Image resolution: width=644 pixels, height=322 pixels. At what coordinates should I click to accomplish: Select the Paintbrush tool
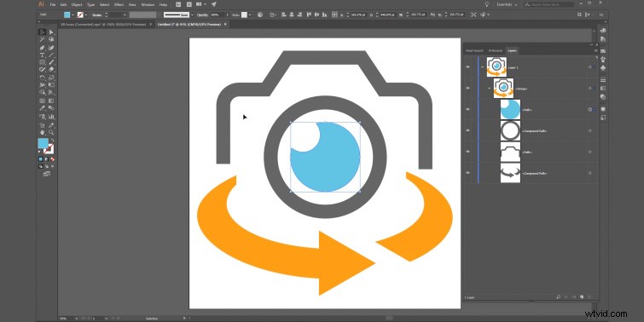point(51,62)
